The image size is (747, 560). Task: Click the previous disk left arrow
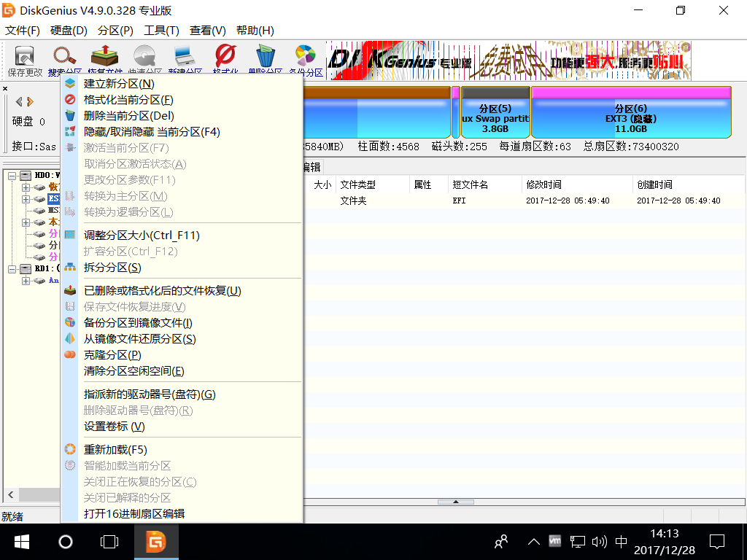[x=19, y=101]
